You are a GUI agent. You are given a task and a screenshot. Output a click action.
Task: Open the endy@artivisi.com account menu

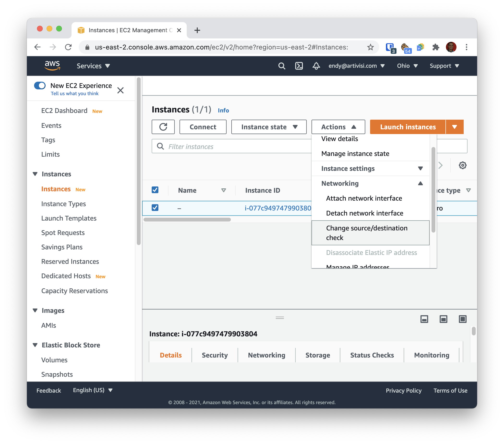coord(357,66)
